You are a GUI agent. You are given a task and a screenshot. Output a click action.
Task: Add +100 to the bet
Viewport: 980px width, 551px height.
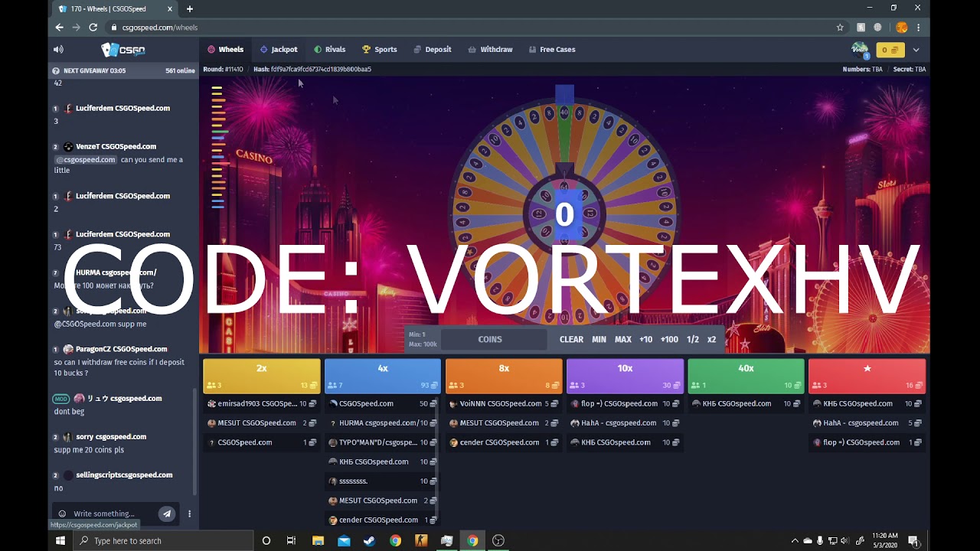click(669, 339)
